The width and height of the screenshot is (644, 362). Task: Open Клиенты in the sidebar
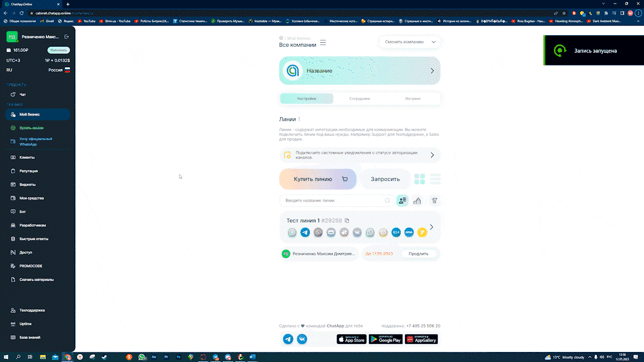pos(27,157)
